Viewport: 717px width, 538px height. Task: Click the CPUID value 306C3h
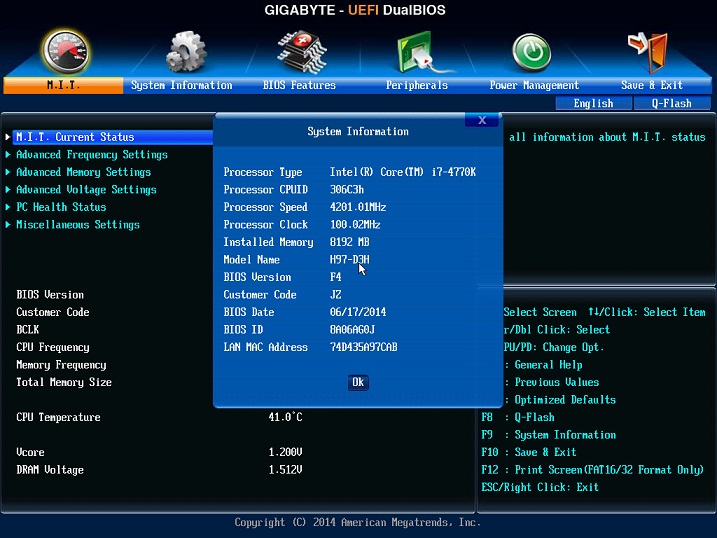tap(347, 190)
